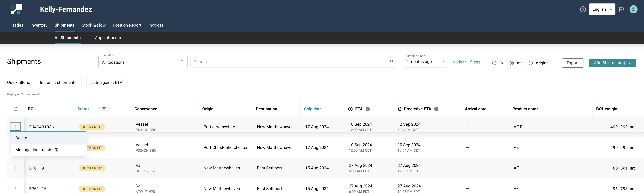This screenshot has height=193, width=644.
Task: Select the original unit radio button
Action: (x=530, y=63)
